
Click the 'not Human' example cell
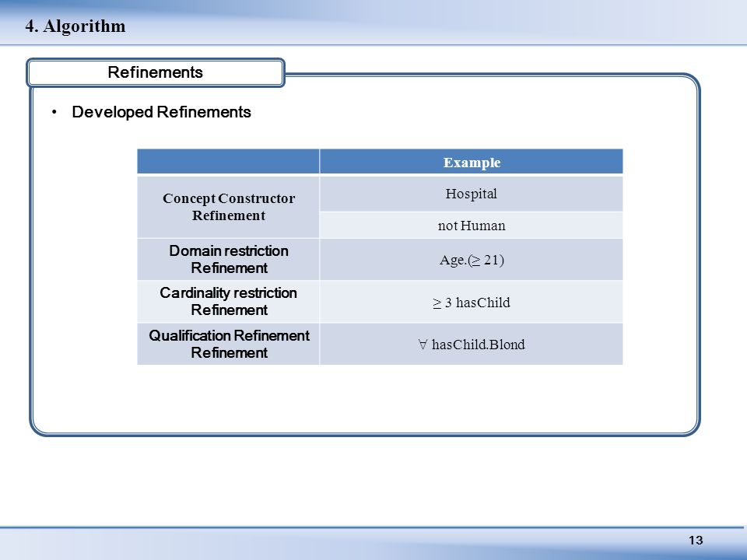pos(472,226)
